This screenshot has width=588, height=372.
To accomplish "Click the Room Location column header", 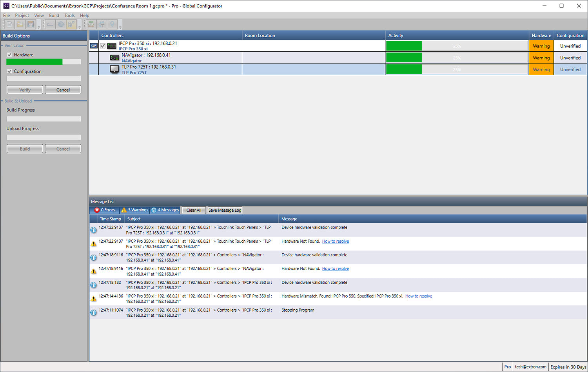I will click(314, 35).
